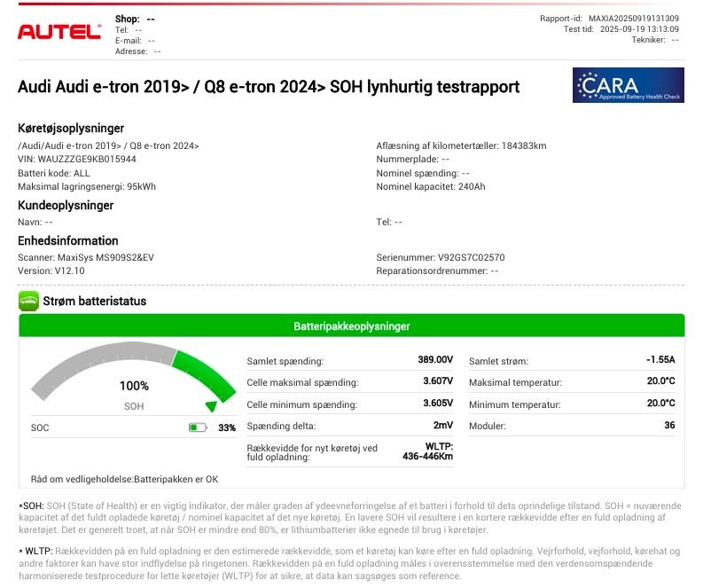
Task: Click the CARA Approved Battery Health badge
Action: tap(628, 85)
